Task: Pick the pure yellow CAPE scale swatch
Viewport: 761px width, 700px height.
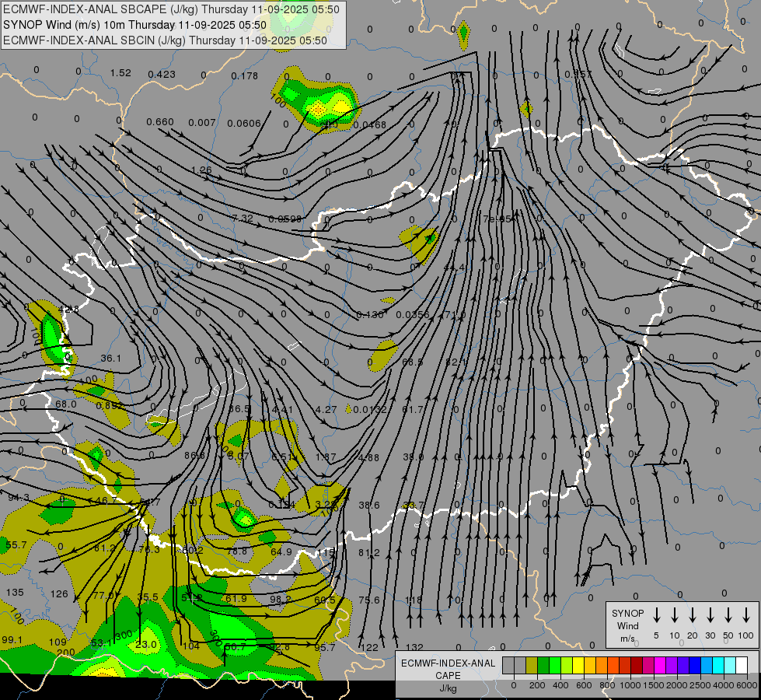Action: [578, 665]
